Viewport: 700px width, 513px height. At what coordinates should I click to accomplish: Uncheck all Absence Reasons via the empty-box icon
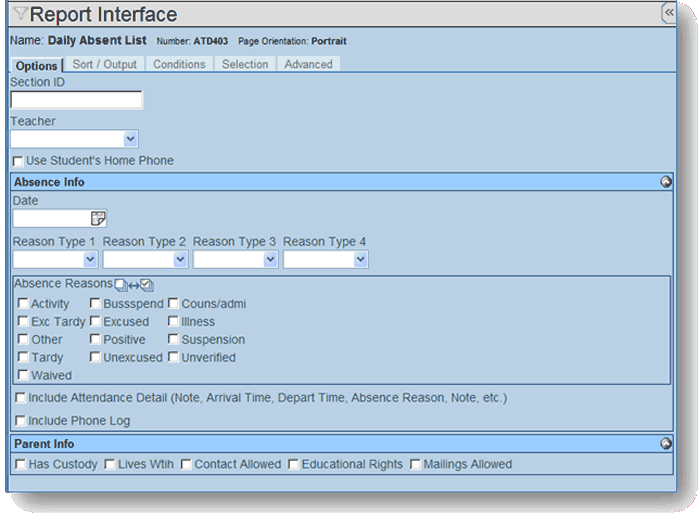click(x=121, y=285)
